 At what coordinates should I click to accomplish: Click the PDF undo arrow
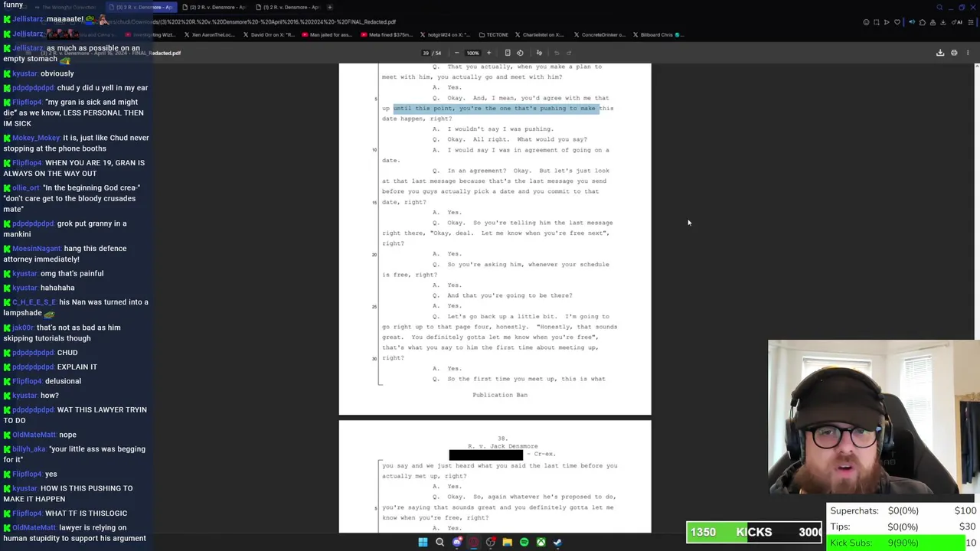(557, 53)
